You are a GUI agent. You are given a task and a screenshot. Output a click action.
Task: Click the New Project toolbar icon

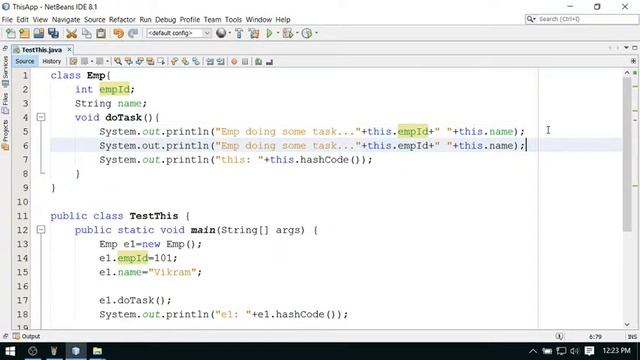(x=24, y=33)
